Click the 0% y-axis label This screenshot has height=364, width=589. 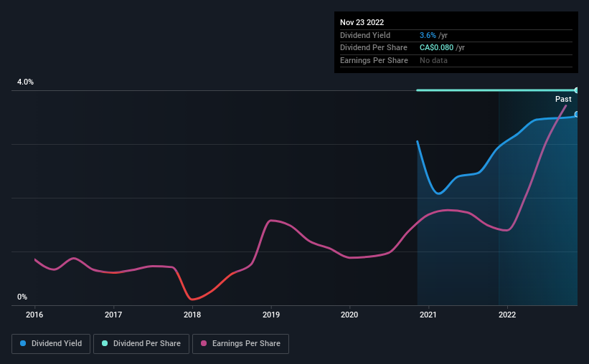[22, 297]
